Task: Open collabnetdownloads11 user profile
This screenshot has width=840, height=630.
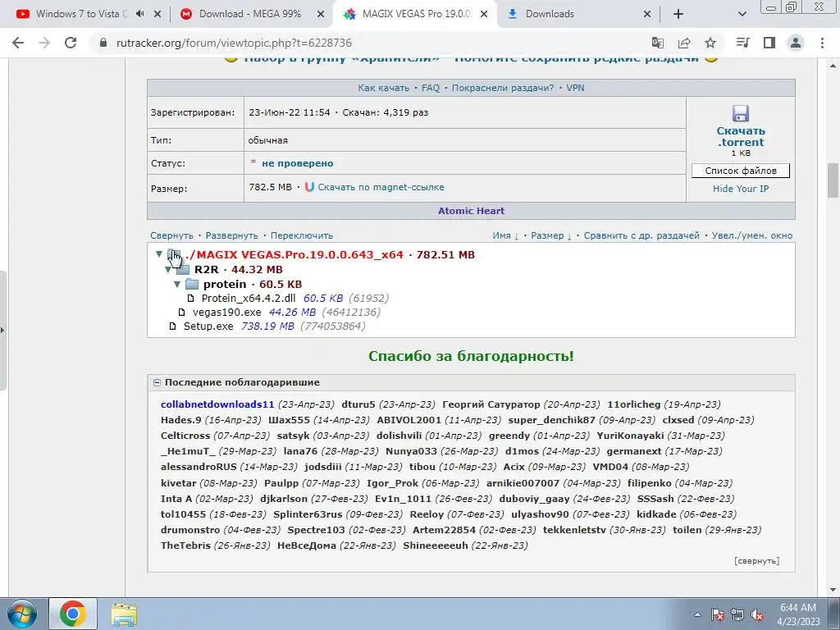Action: pos(217,404)
